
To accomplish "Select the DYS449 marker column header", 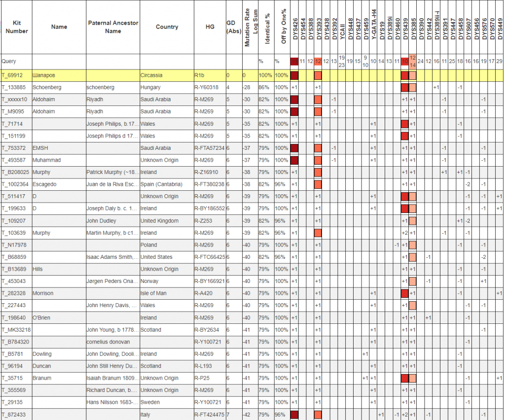I will (x=500, y=27).
